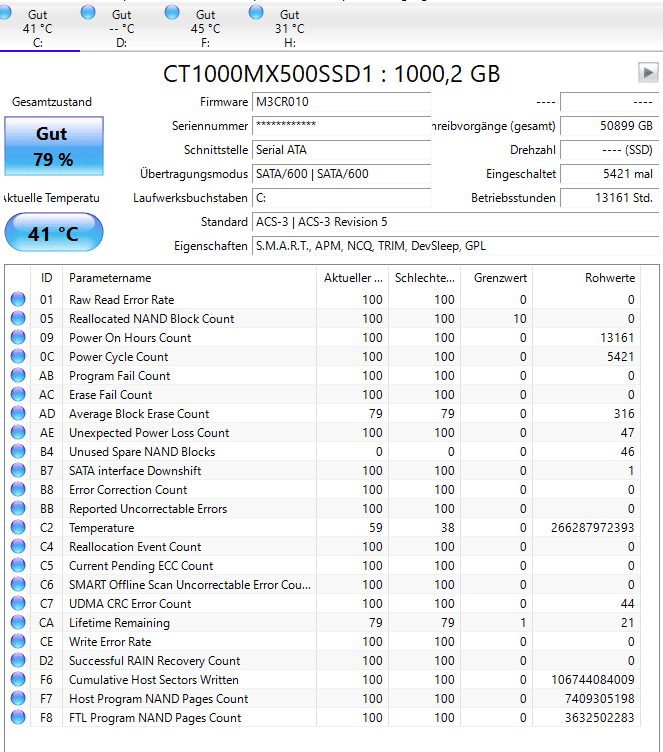Switch to the F: drive tab
The height and width of the screenshot is (752, 663).
(205, 29)
